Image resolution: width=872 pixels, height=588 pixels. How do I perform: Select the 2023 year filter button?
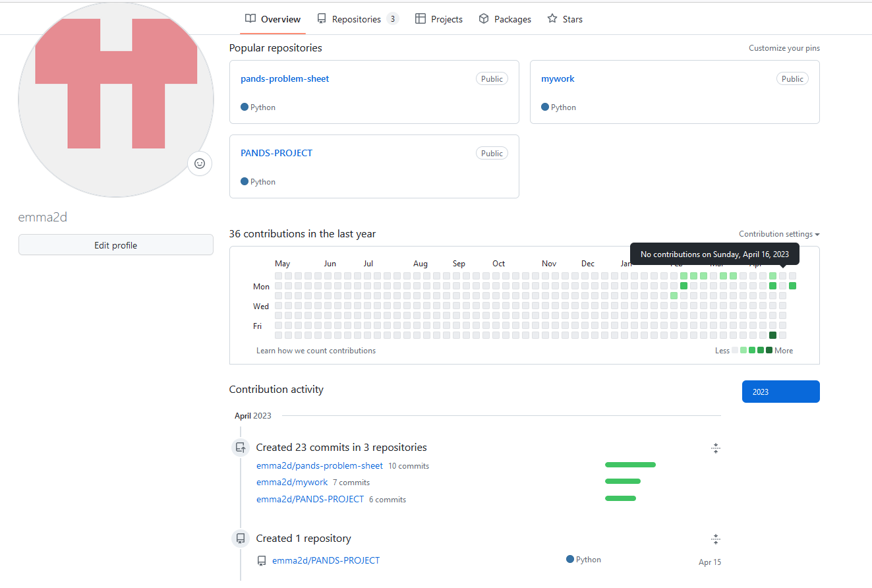pos(780,392)
